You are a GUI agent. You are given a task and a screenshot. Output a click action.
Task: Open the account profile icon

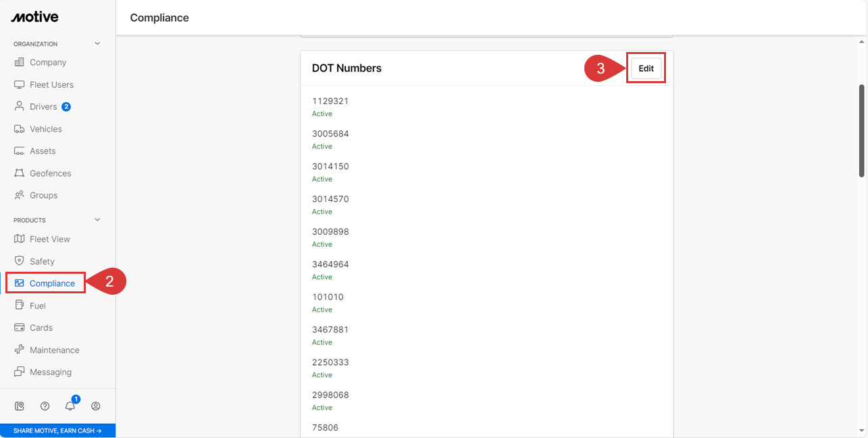[x=96, y=406]
